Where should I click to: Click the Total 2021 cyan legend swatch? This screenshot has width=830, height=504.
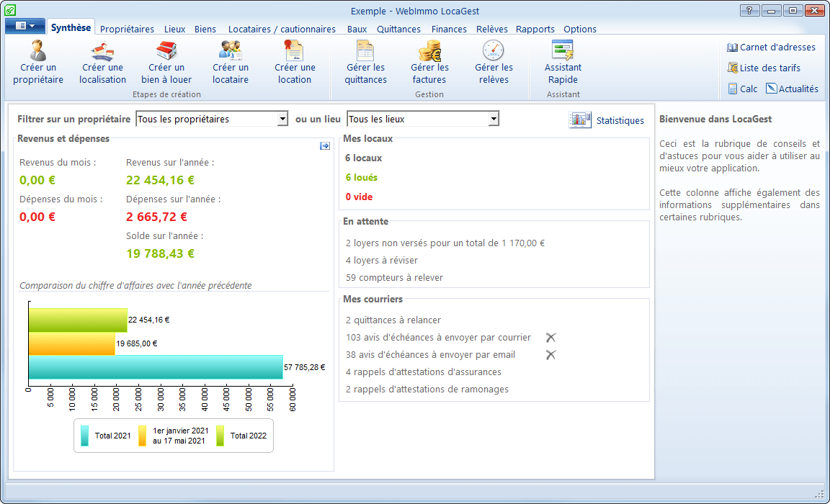84,436
